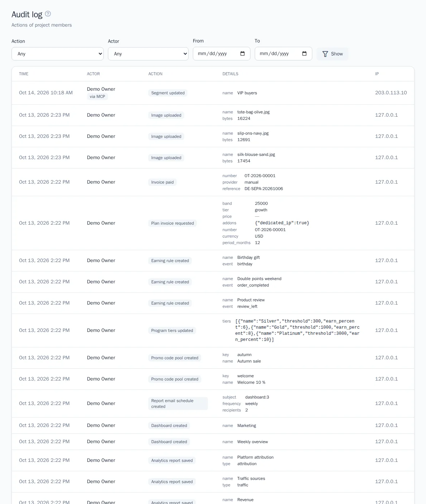Screen dimensions: 426x504
Task: Click the 'Birthday gift' rule name
Action: click(249, 257)
